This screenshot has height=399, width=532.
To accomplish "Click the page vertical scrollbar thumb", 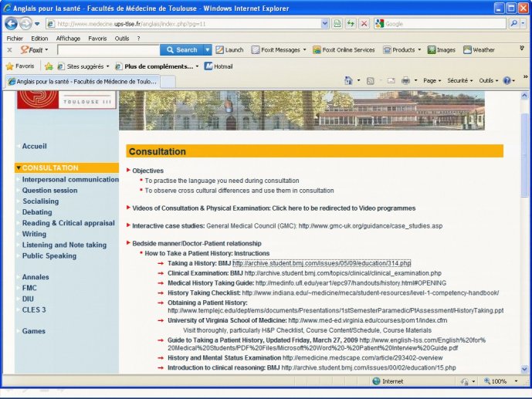I will (524, 154).
